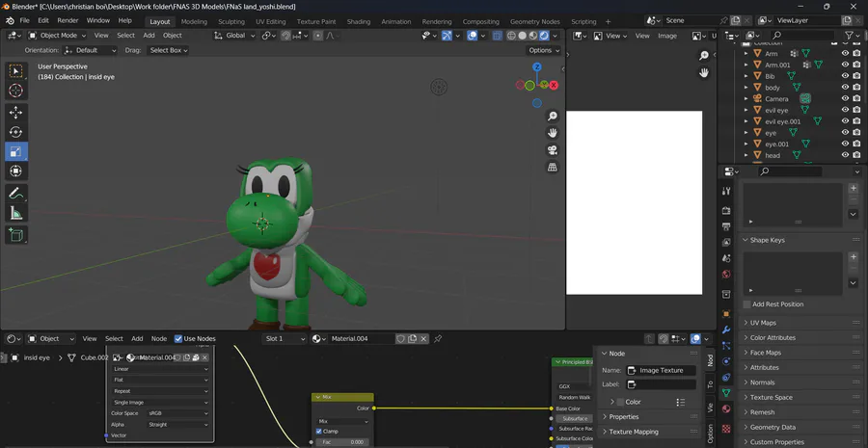Expand the UV Maps panel
The width and height of the screenshot is (868, 448).
click(x=762, y=323)
